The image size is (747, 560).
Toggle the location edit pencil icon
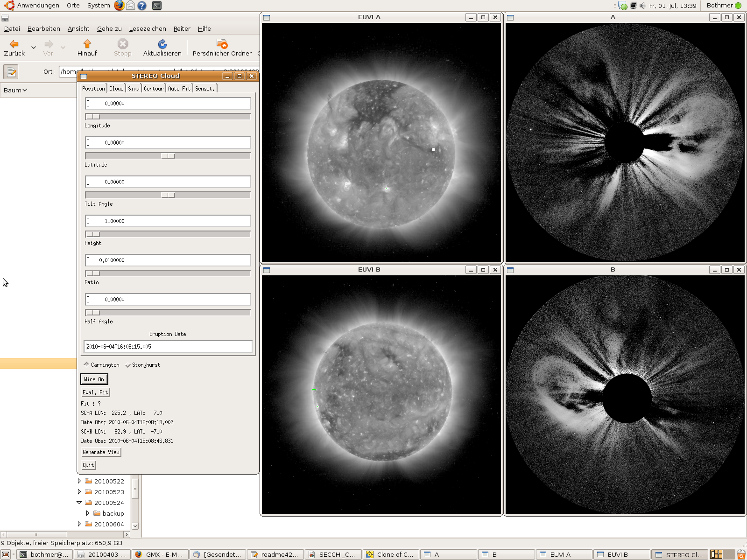[11, 72]
